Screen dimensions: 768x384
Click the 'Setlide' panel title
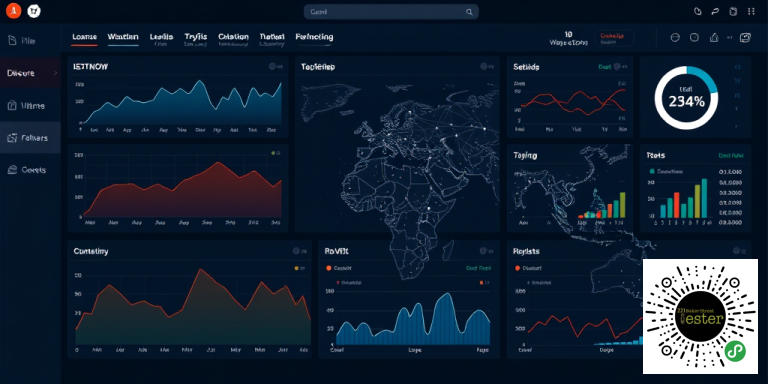pos(526,67)
